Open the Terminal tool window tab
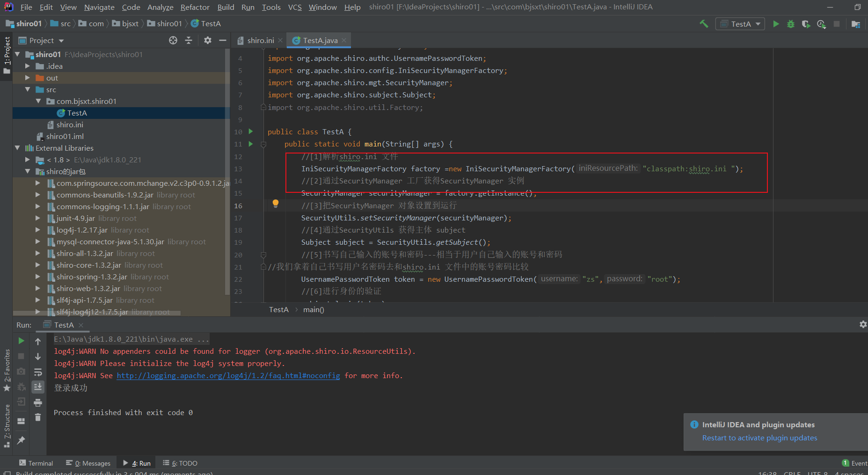This screenshot has height=475, width=868. tap(36, 463)
